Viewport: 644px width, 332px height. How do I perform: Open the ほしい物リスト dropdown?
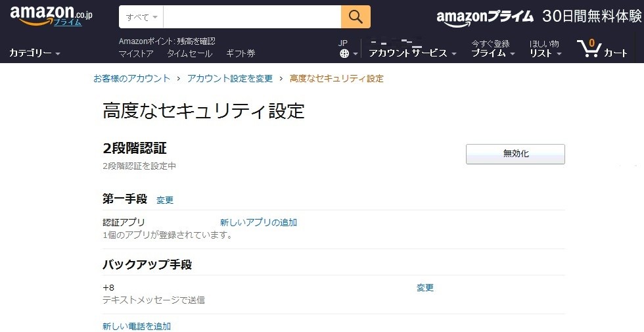point(545,49)
